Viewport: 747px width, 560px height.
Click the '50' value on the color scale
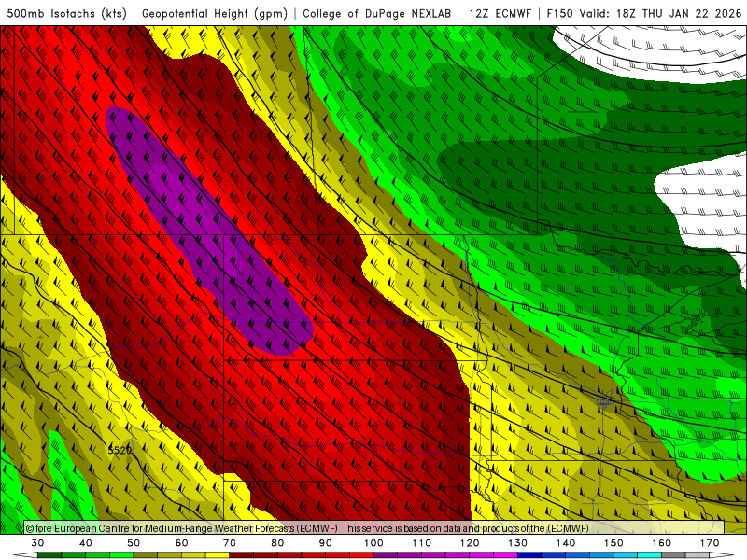[x=134, y=543]
